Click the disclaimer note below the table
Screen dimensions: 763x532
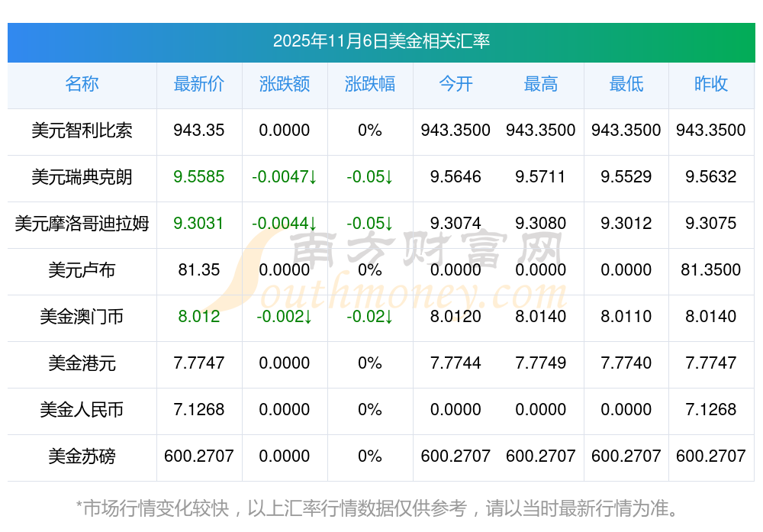click(377, 508)
